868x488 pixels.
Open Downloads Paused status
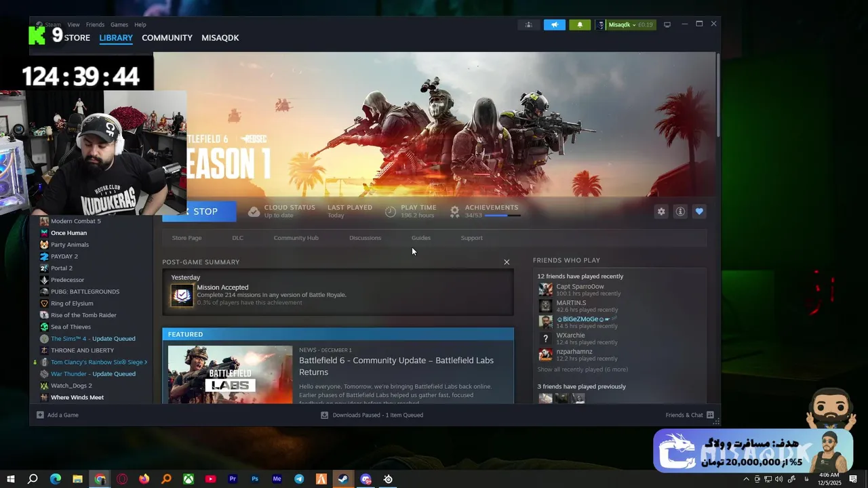tap(372, 415)
